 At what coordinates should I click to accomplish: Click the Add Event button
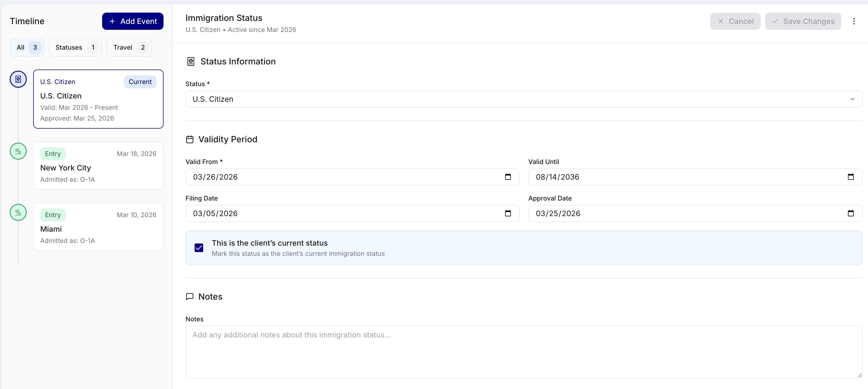coord(133,21)
